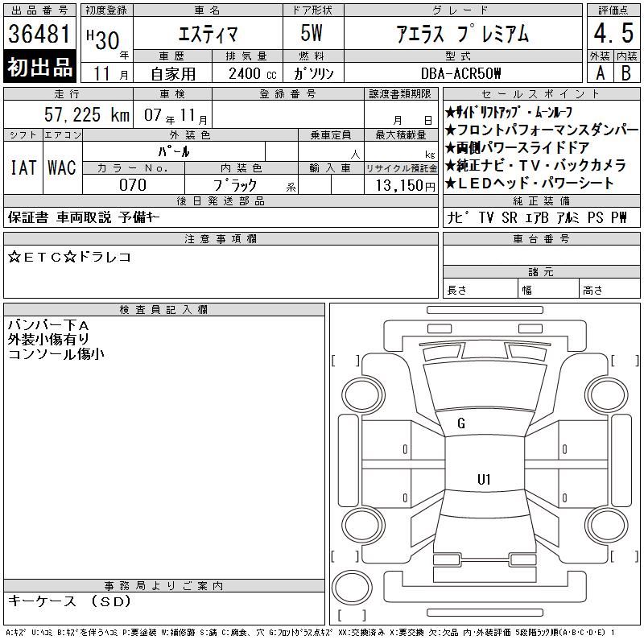Select the mileage 57,225 km
The width and height of the screenshot is (644, 644).
[87, 114]
